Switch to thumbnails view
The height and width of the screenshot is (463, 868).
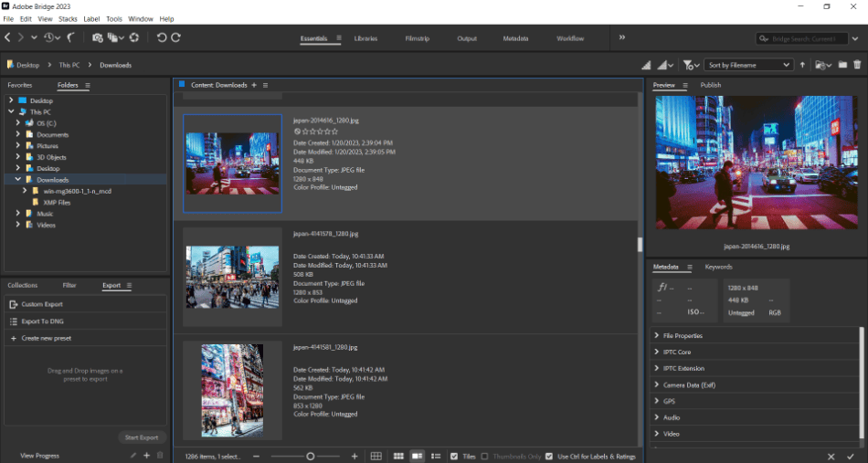[x=398, y=457]
